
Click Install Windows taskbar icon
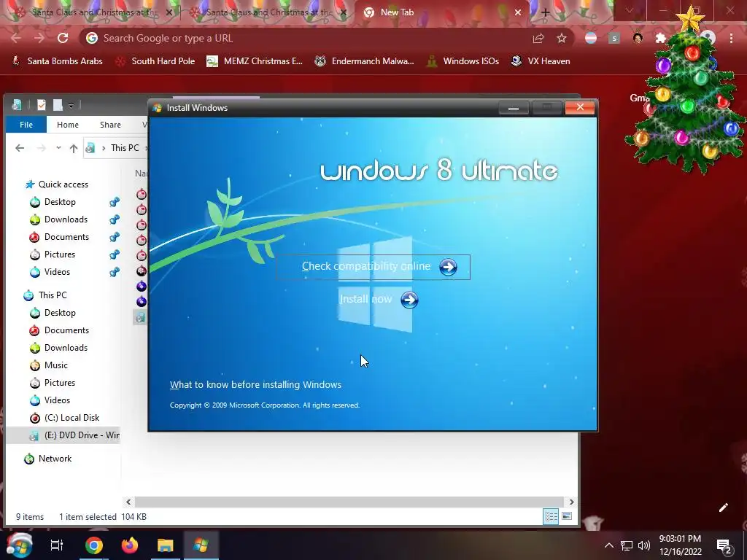point(201,545)
